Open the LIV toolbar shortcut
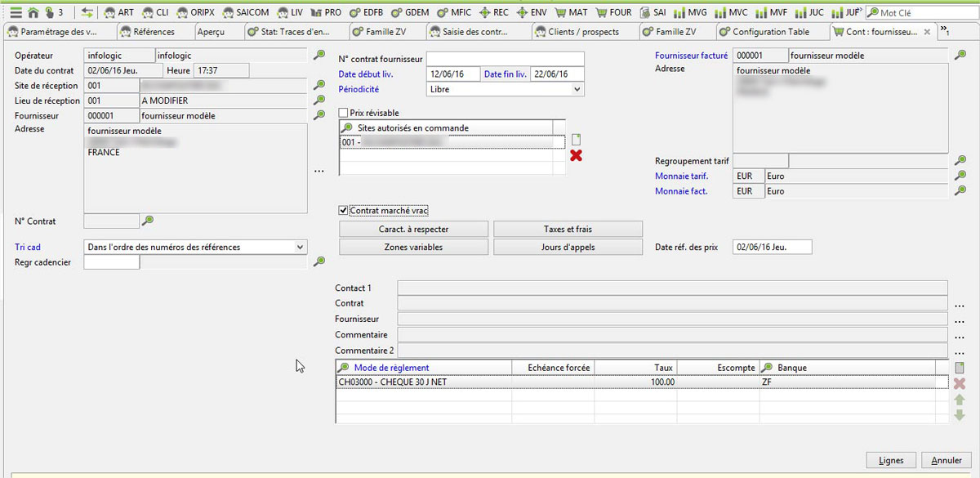The image size is (980, 478). pos(292,12)
